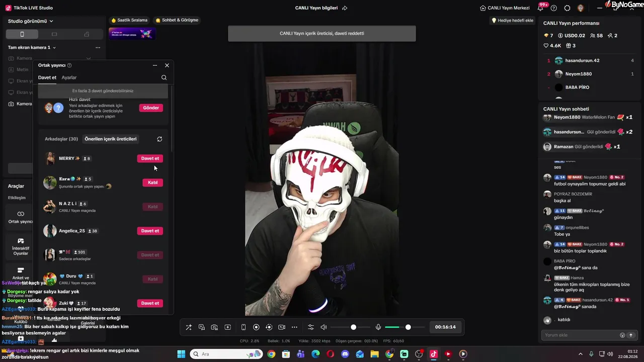
Task: Click the video camera switch icon
Action: pyautogui.click(x=282, y=327)
